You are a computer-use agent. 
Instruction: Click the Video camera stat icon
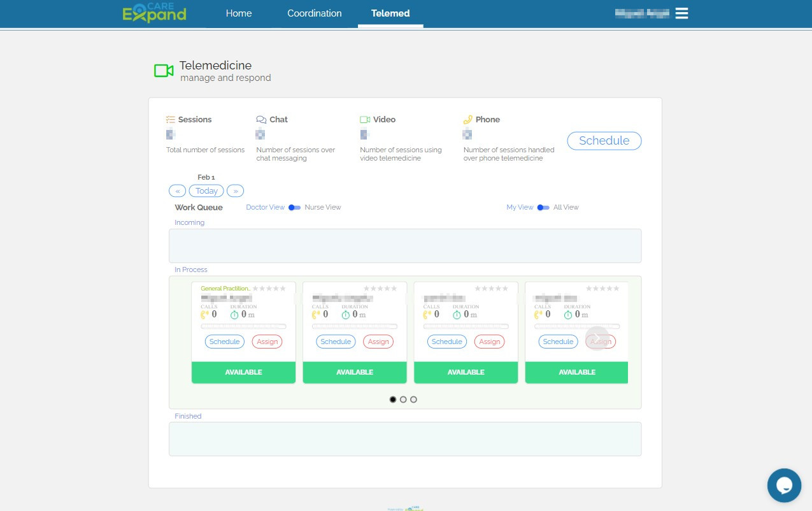pos(365,120)
